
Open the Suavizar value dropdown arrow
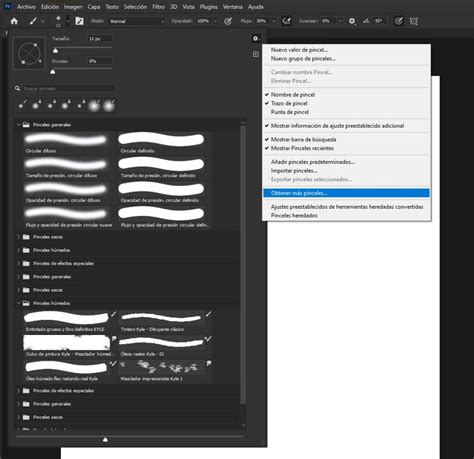(340, 21)
